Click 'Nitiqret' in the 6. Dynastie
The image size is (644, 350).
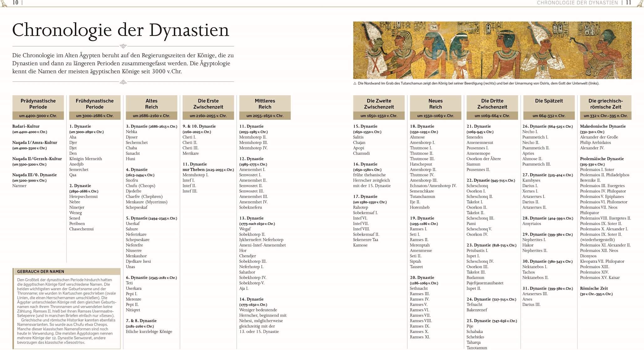coord(133,310)
